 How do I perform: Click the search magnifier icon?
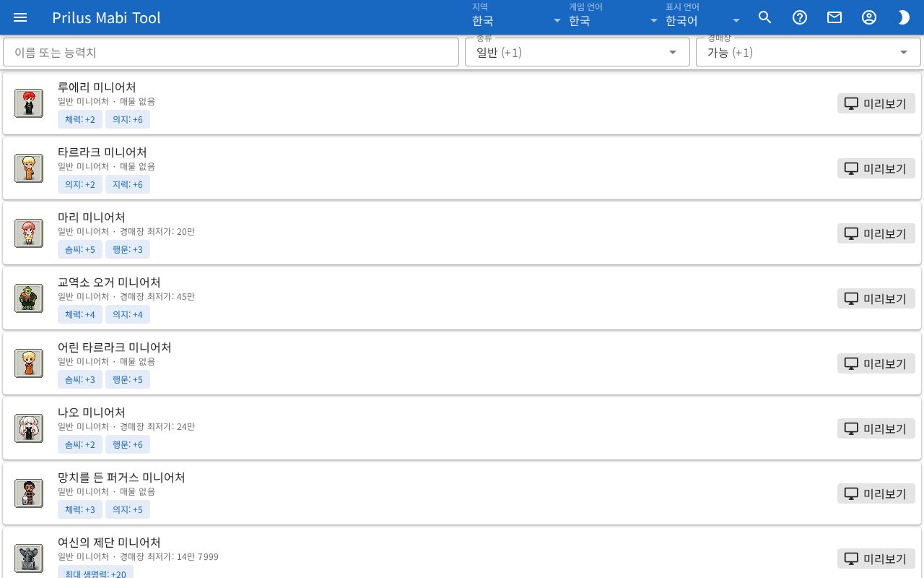click(765, 17)
